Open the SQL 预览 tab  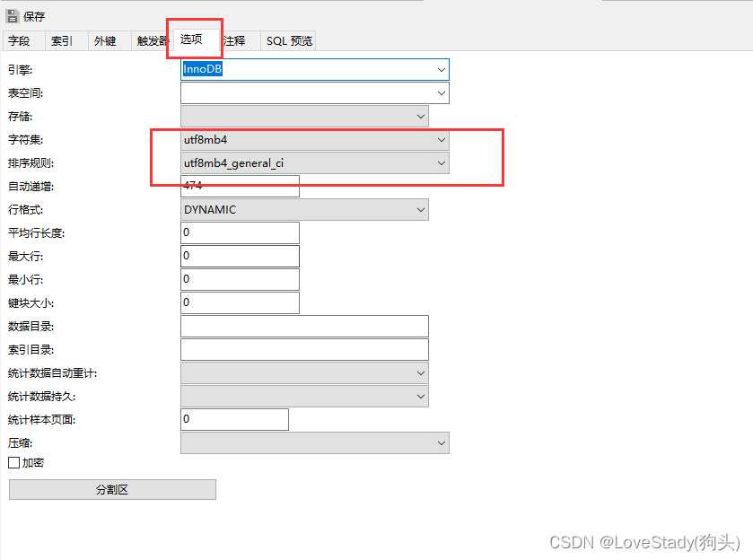(x=289, y=40)
